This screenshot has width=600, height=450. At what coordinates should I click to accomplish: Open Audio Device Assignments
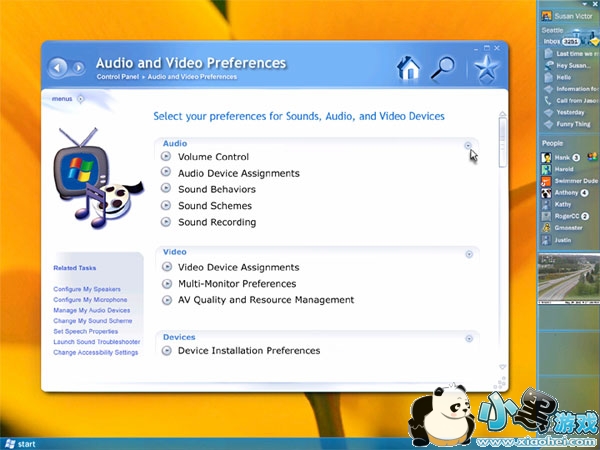point(238,173)
